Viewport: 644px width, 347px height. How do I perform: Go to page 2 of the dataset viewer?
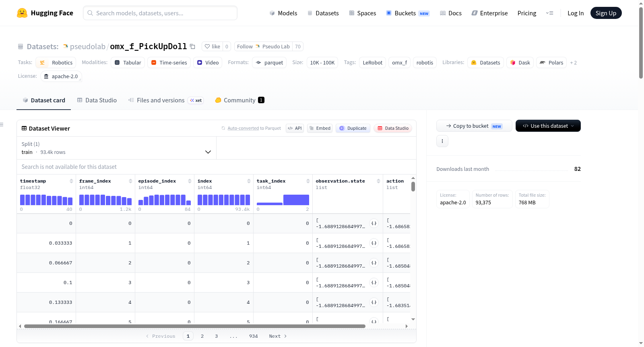click(202, 336)
